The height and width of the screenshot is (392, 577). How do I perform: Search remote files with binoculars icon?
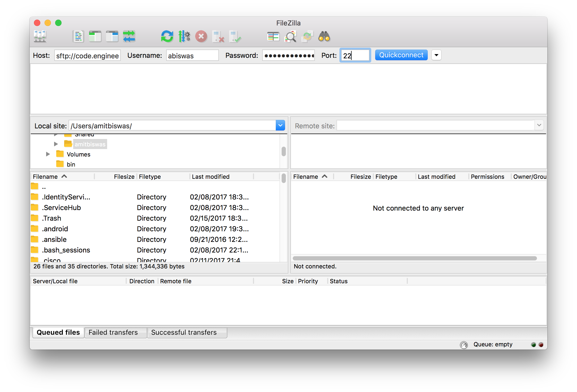(324, 36)
